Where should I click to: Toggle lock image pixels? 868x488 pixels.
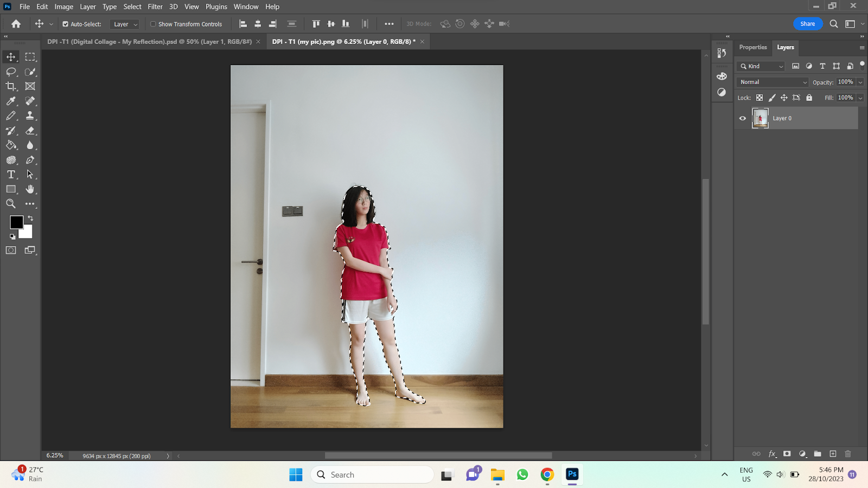click(772, 98)
